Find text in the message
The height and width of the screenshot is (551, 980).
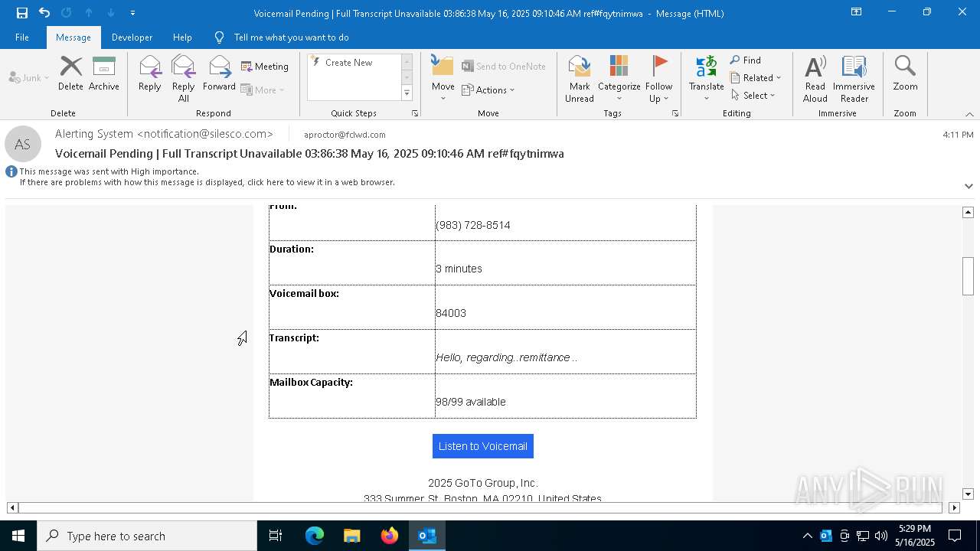(x=746, y=60)
